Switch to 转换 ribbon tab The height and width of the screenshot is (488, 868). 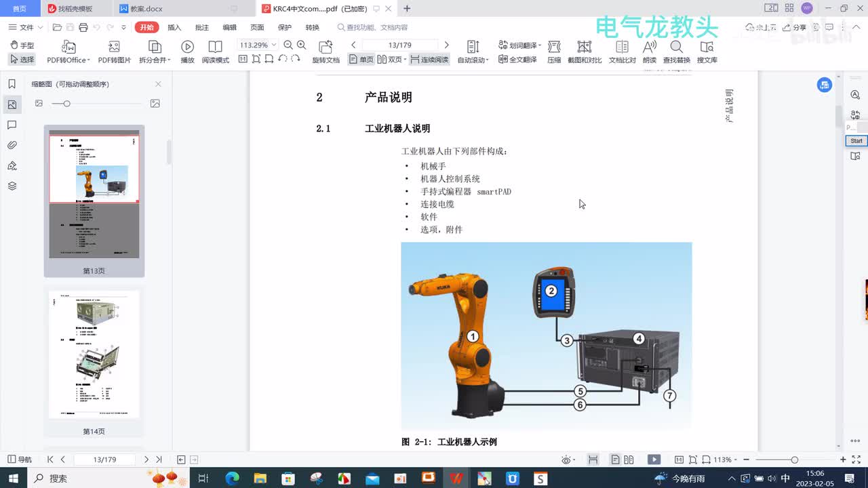point(313,27)
